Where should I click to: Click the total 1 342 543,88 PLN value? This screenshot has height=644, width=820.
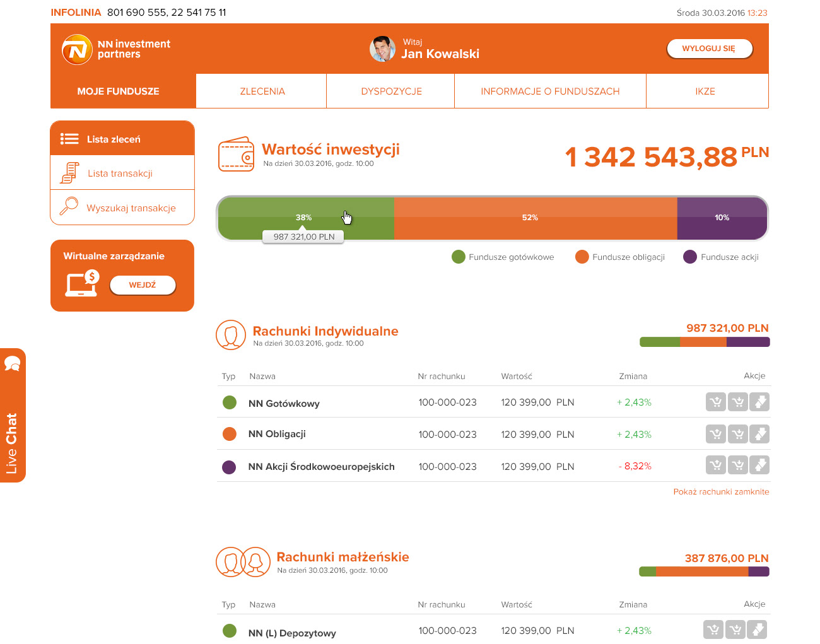point(667,156)
